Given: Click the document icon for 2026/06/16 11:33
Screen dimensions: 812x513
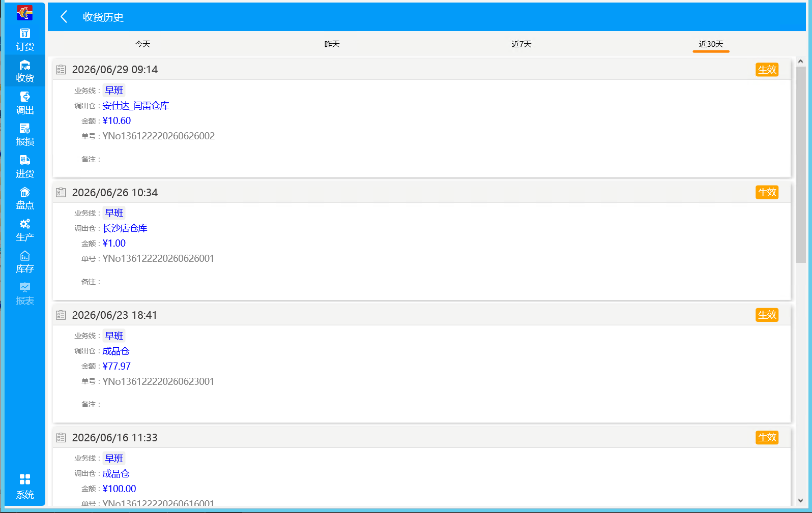Looking at the screenshot, I should 61,437.
